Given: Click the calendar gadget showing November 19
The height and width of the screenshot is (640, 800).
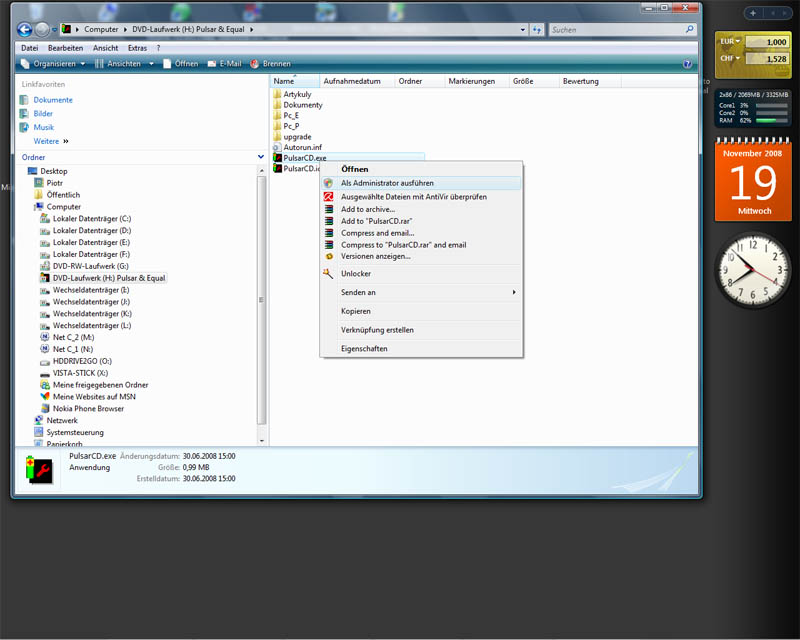Looking at the screenshot, I should click(753, 180).
